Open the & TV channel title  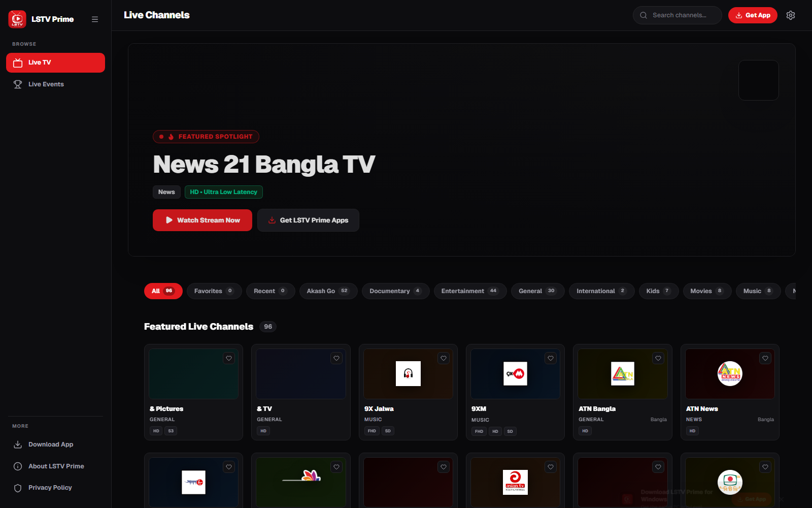pyautogui.click(x=264, y=409)
